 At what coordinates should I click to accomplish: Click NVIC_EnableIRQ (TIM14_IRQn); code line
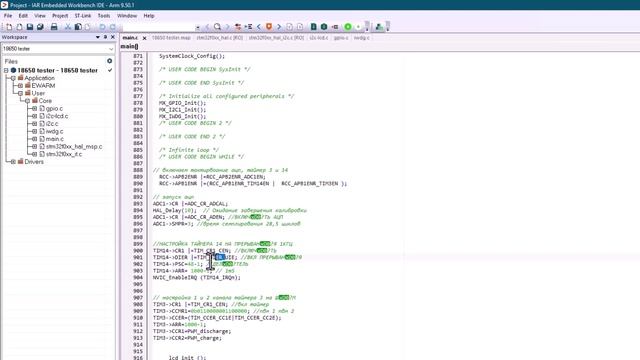tap(197, 278)
